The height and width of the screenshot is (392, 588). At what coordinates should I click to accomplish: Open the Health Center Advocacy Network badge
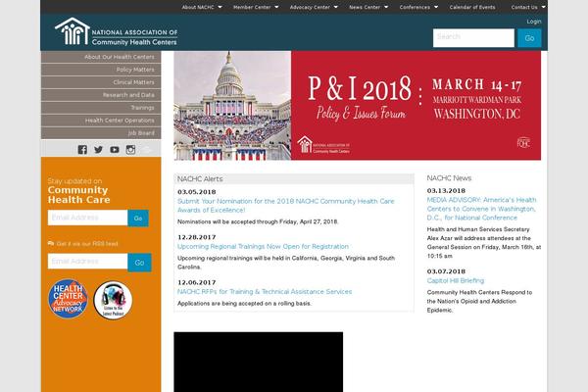pyautogui.click(x=68, y=299)
